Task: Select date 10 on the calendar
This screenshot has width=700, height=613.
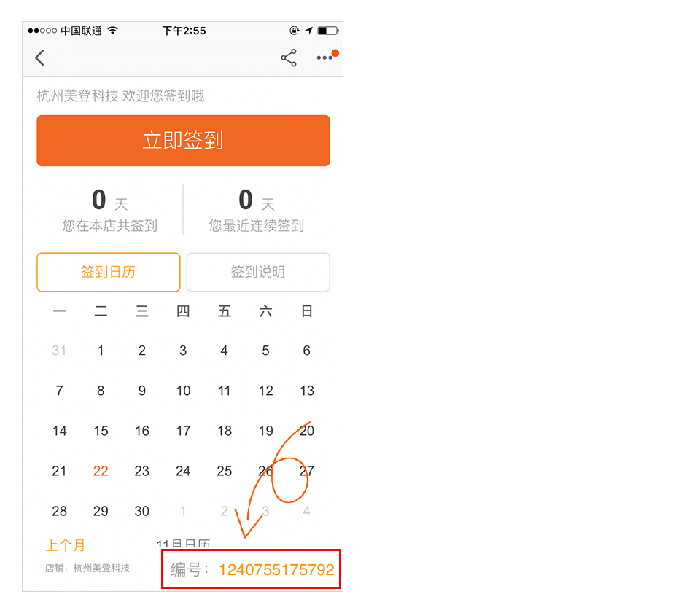Action: (183, 391)
